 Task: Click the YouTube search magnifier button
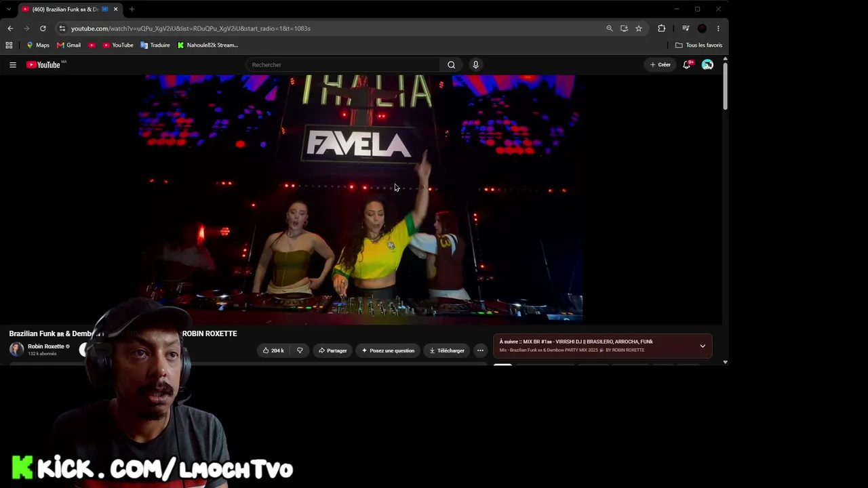451,65
